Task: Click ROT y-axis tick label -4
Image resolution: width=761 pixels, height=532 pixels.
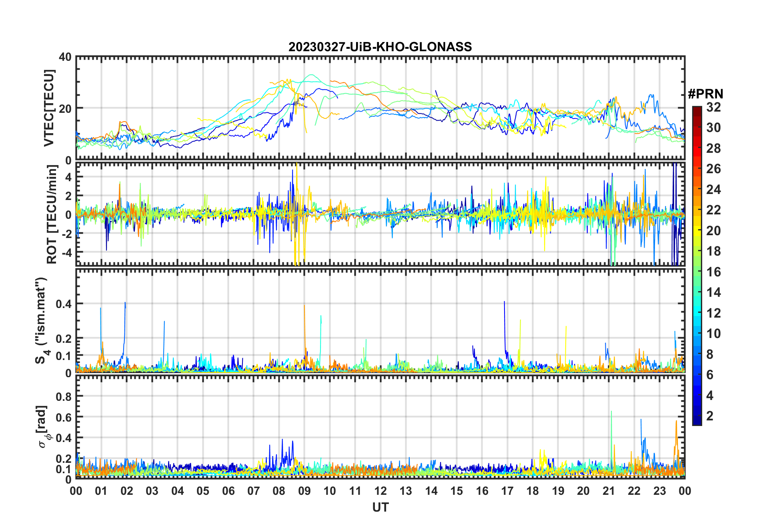Action: click(x=66, y=253)
